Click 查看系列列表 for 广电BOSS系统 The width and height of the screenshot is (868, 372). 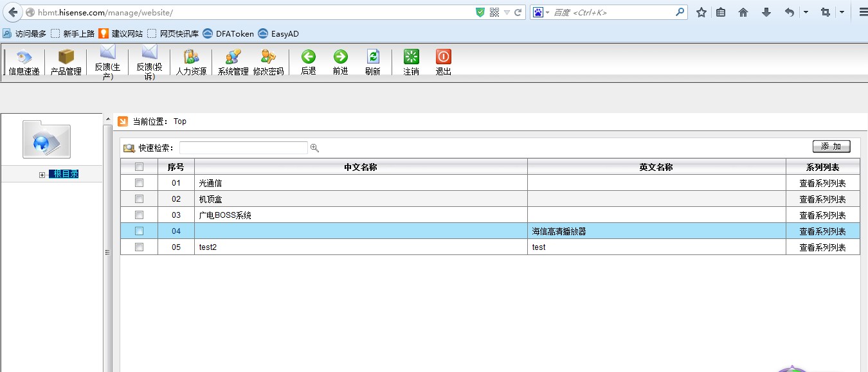tap(822, 215)
